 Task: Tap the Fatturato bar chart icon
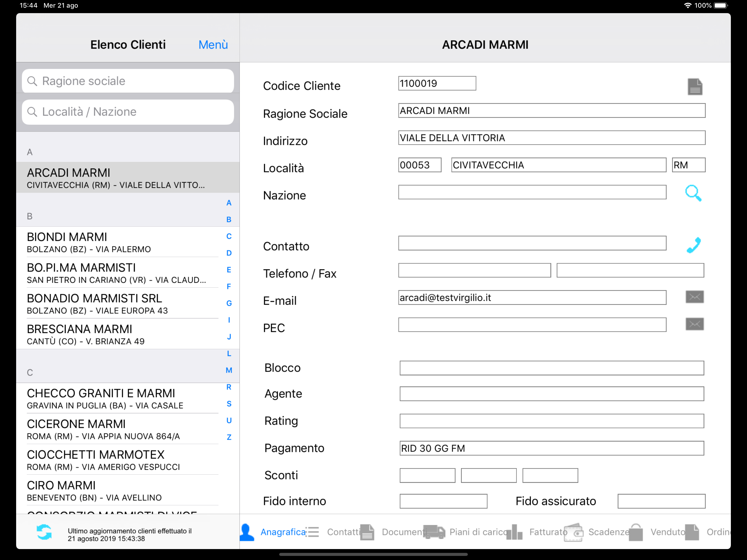click(514, 532)
